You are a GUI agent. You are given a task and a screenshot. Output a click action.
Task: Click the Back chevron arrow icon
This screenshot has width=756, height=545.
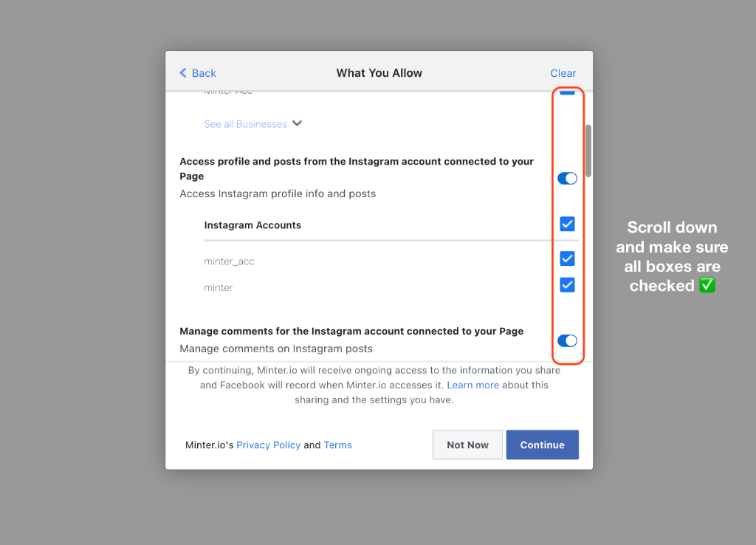pos(183,73)
